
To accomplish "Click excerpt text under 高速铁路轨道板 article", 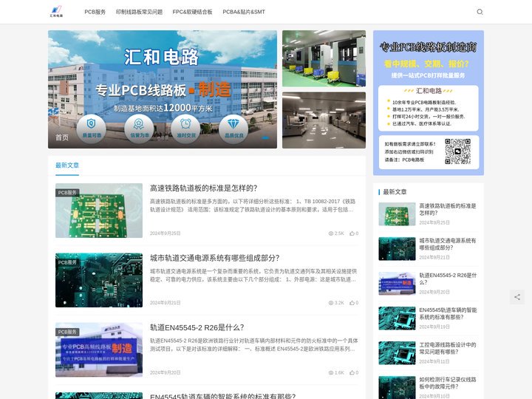I will coord(253,205).
